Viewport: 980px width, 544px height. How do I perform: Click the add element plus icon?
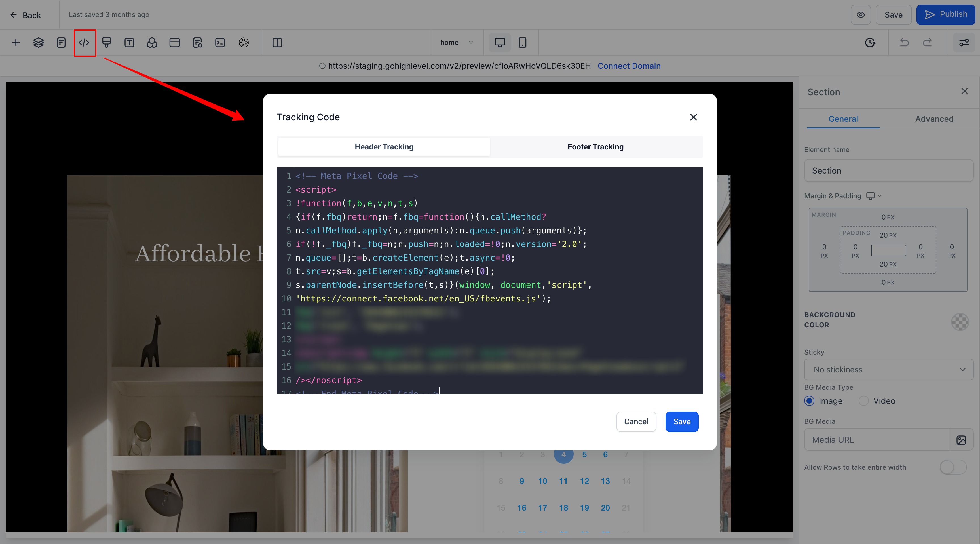[x=16, y=43]
